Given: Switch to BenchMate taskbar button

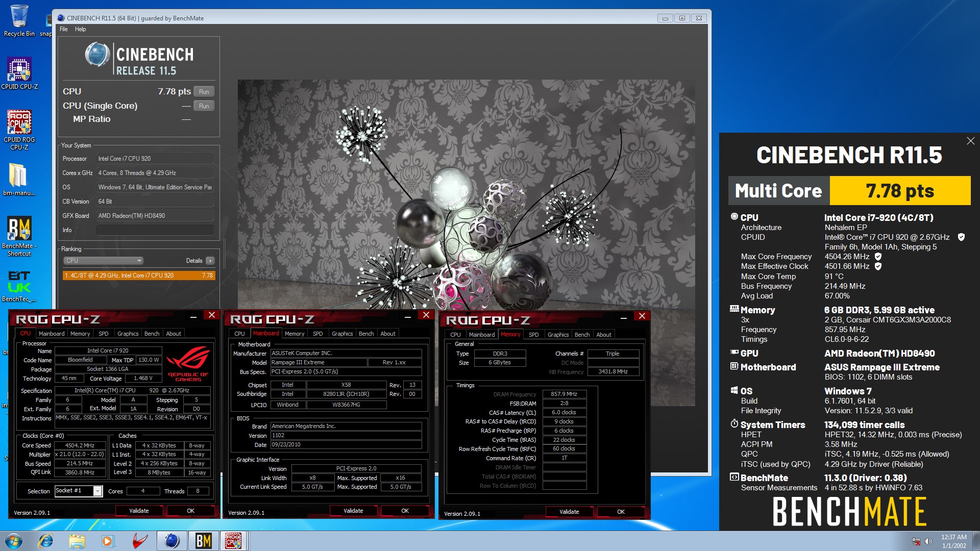Looking at the screenshot, I should [x=203, y=541].
